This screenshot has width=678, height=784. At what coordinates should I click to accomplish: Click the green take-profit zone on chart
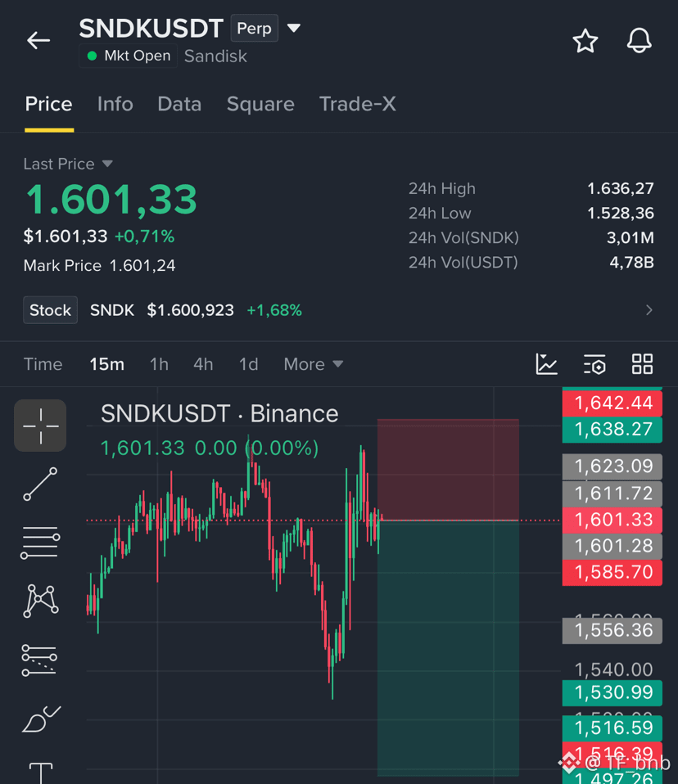click(448, 648)
